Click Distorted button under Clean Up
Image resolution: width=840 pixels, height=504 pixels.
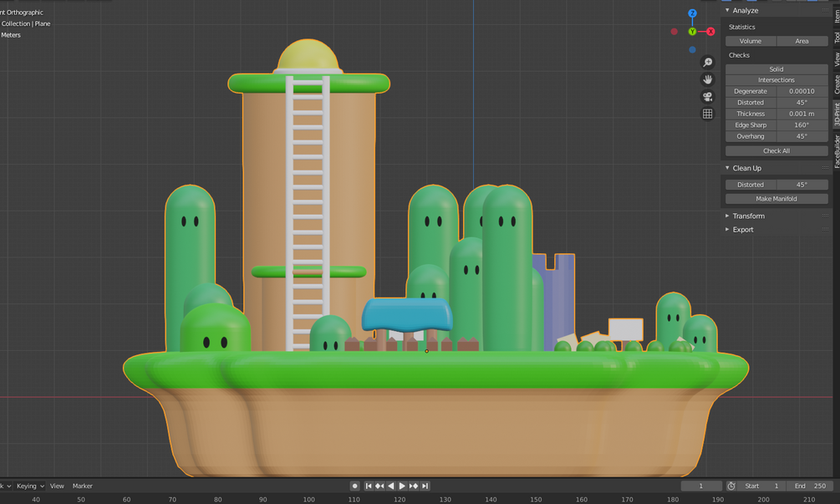click(751, 184)
